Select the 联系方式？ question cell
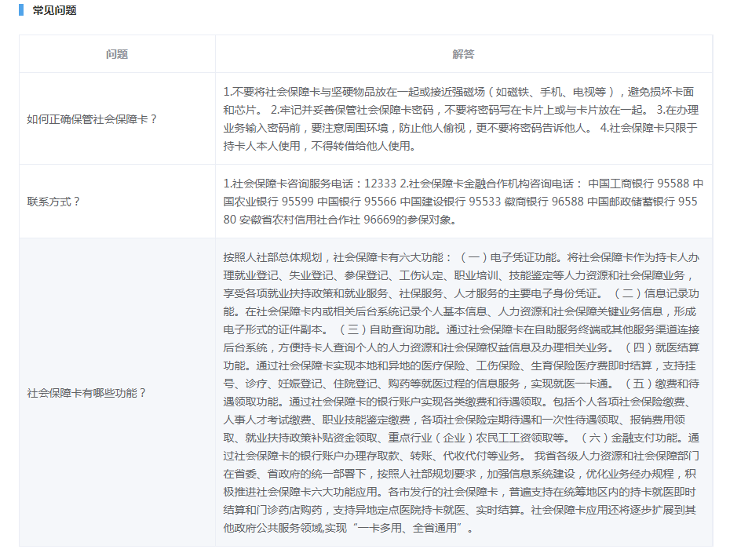Screen dimensions: 730x560 point(54,202)
